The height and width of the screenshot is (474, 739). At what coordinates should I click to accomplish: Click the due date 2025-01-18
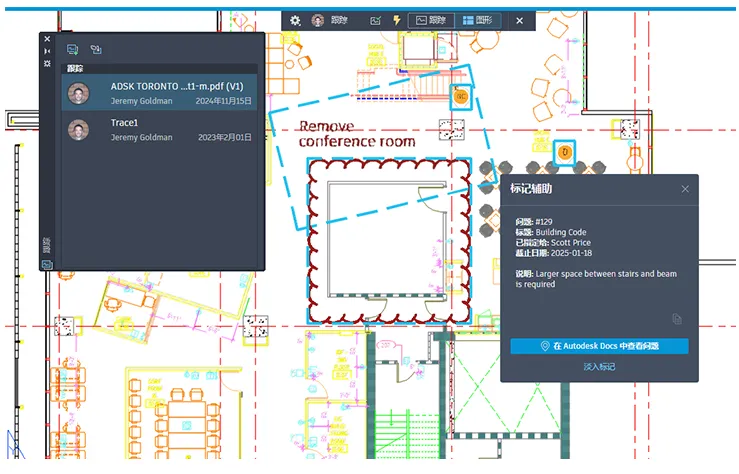click(x=571, y=253)
